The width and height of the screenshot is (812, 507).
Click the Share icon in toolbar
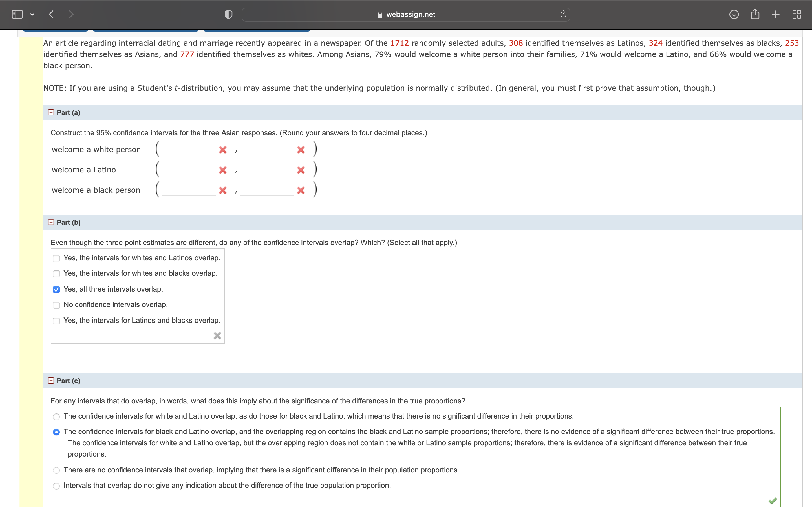pyautogui.click(x=755, y=14)
